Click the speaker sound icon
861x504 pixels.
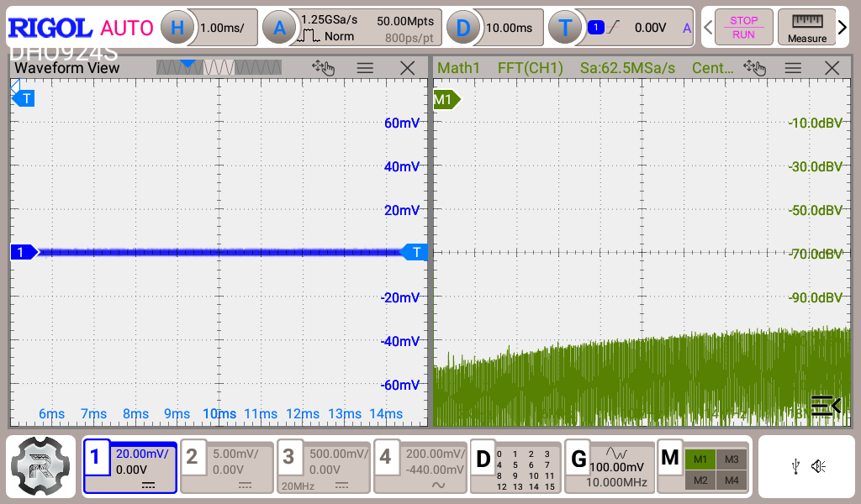(818, 466)
